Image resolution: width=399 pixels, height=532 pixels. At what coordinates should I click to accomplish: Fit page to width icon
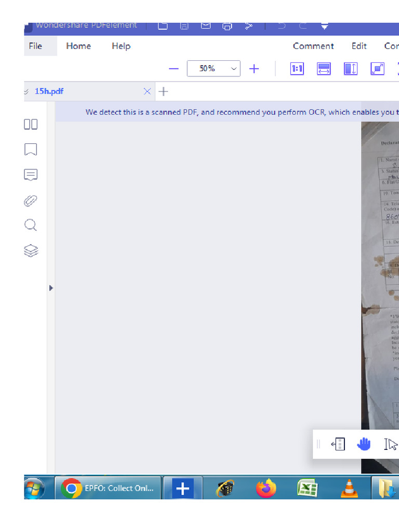click(x=324, y=69)
